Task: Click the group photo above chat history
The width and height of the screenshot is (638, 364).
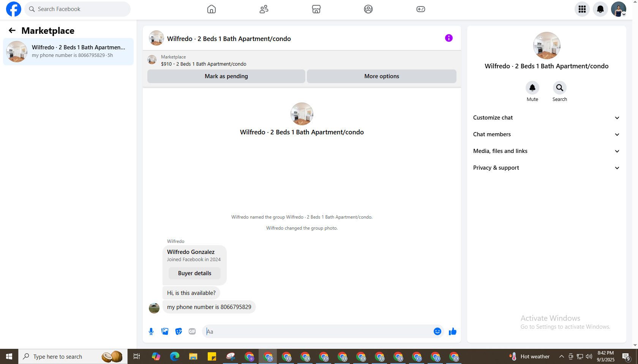Action: pyautogui.click(x=302, y=114)
